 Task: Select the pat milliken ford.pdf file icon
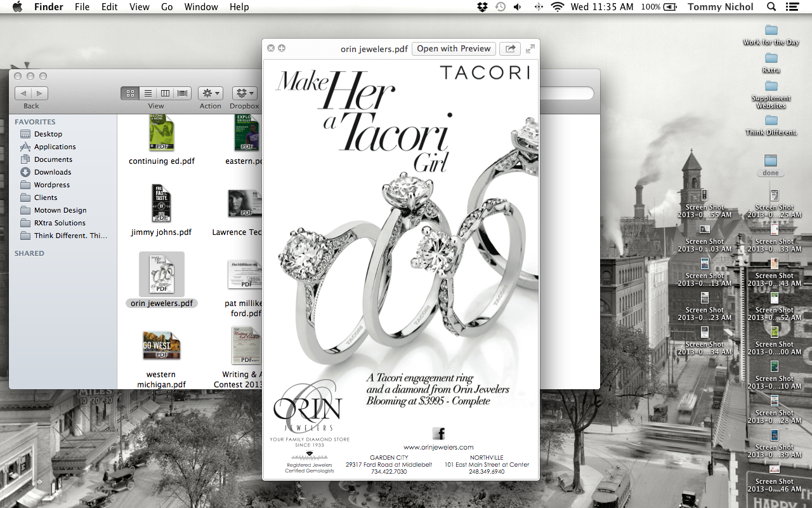tap(245, 274)
